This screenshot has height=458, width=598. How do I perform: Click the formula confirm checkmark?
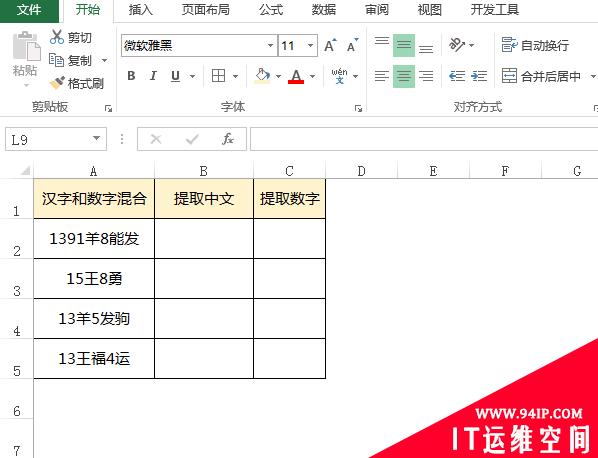[x=192, y=139]
